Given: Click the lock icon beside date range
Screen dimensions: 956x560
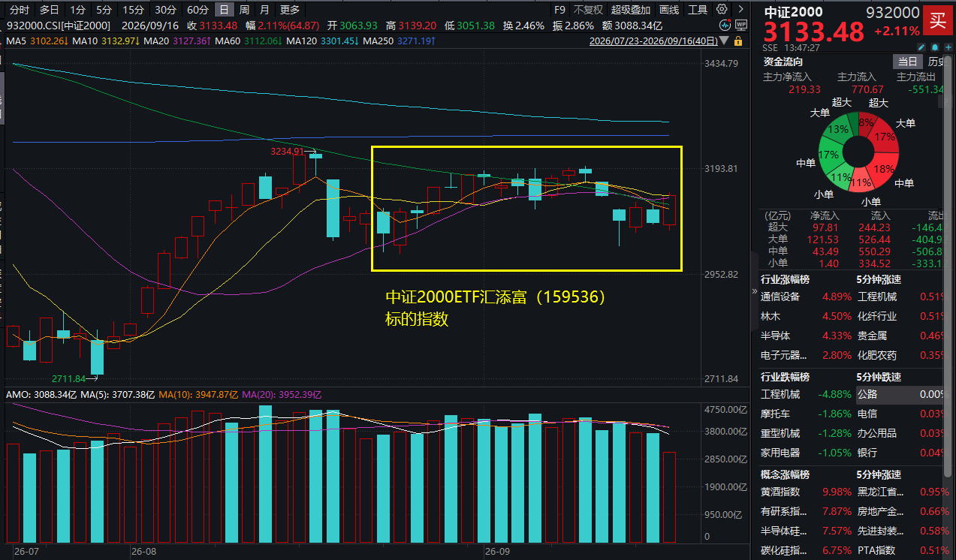Looking at the screenshot, I should tap(737, 41).
